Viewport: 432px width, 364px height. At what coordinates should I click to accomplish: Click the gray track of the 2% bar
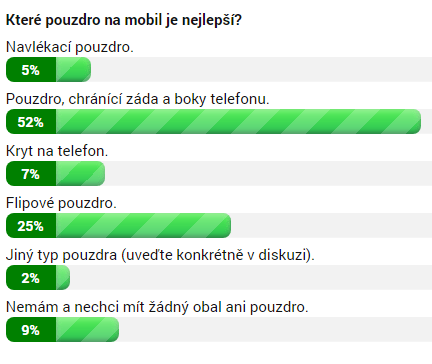coord(251,277)
